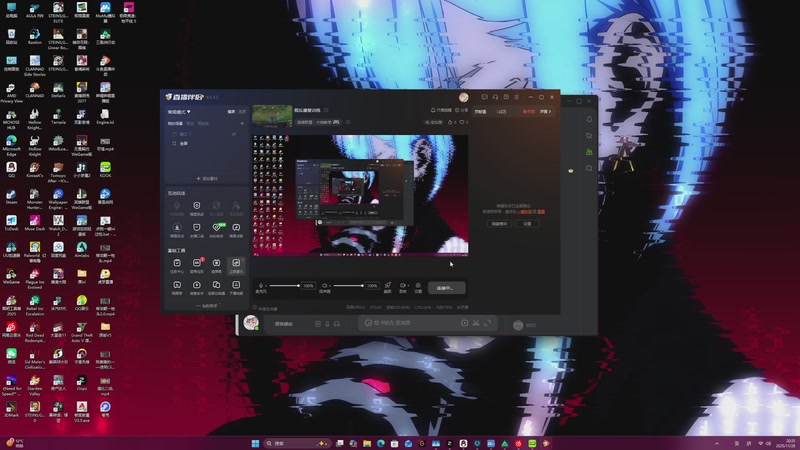Open third icon in basic tools second row
Viewport: 800px width, 450px height.
tap(216, 287)
